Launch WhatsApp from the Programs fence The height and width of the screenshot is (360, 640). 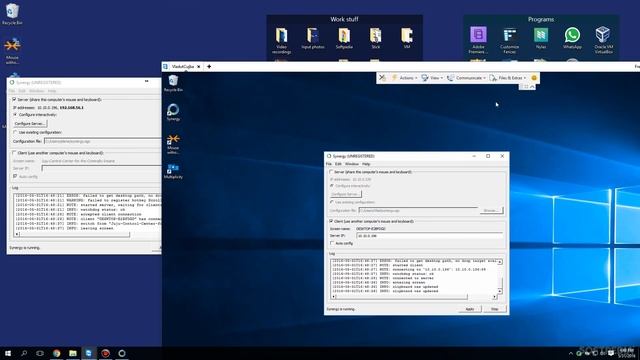click(572, 38)
